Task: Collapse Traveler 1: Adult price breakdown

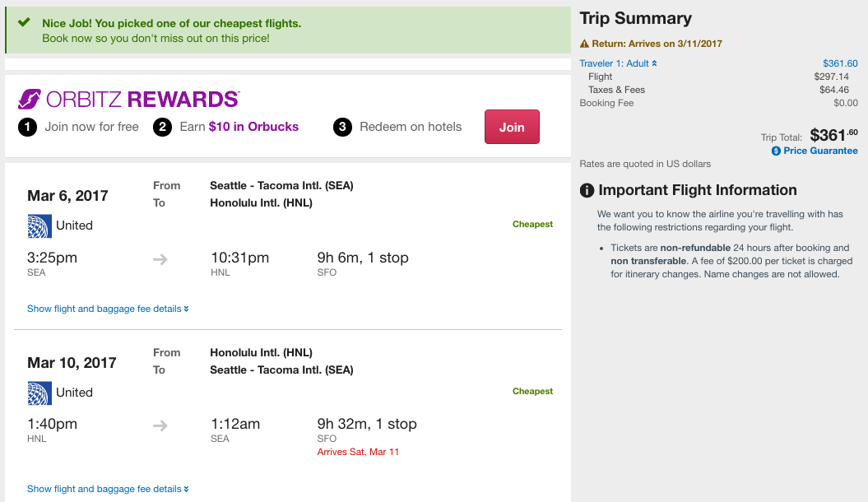Action: [x=618, y=63]
